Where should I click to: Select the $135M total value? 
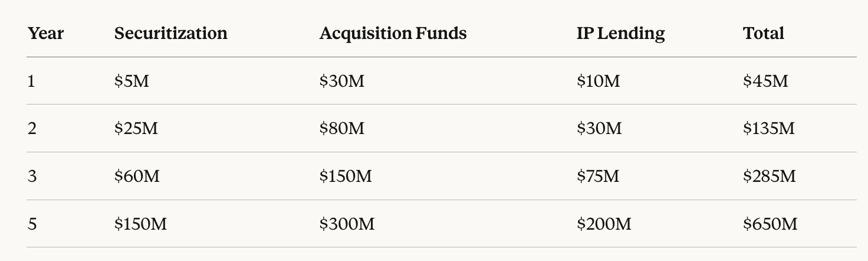pos(769,128)
